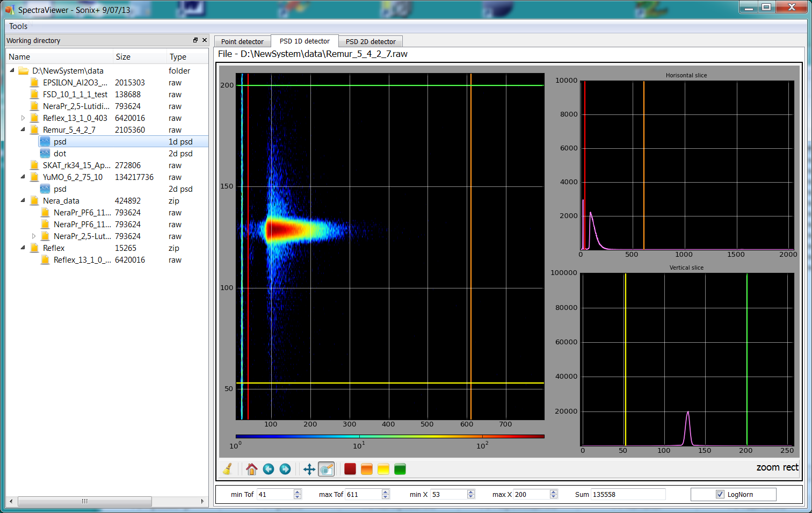Go forward to next view with right arrow
The image size is (812, 513).
point(285,469)
